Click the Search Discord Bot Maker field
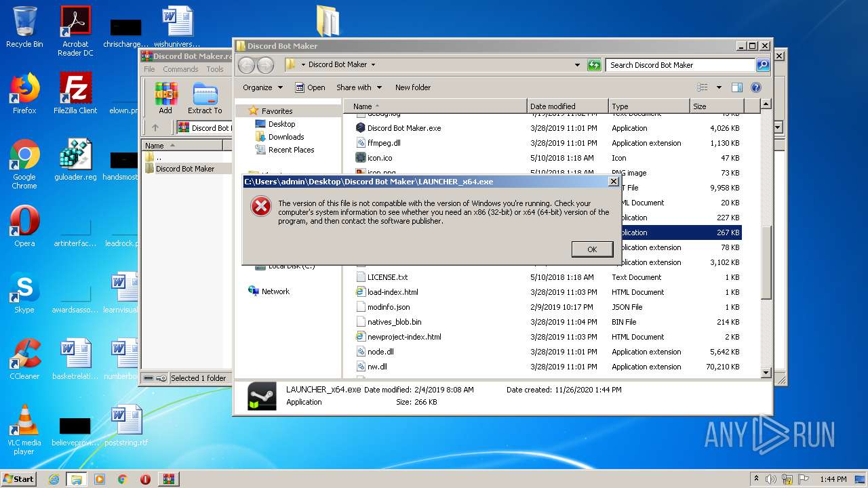Image resolution: width=868 pixels, height=488 pixels. [x=680, y=65]
